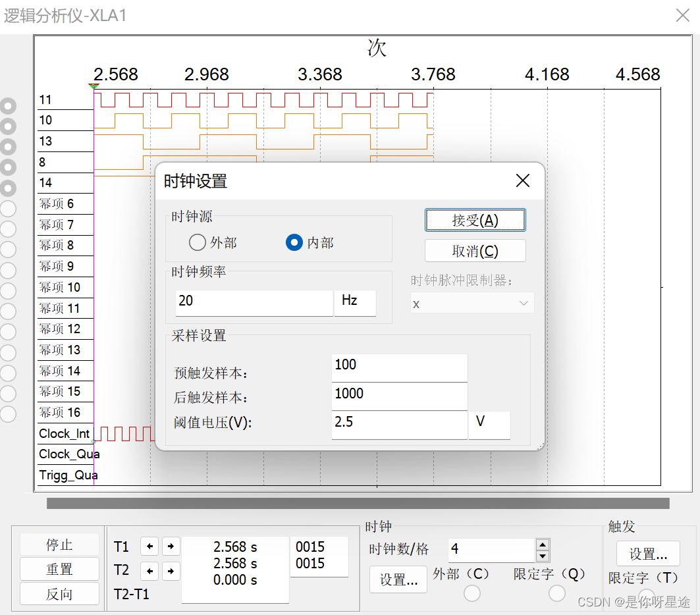Click channel terminal for 幂项 6
The image size is (700, 615).
pos(8,209)
